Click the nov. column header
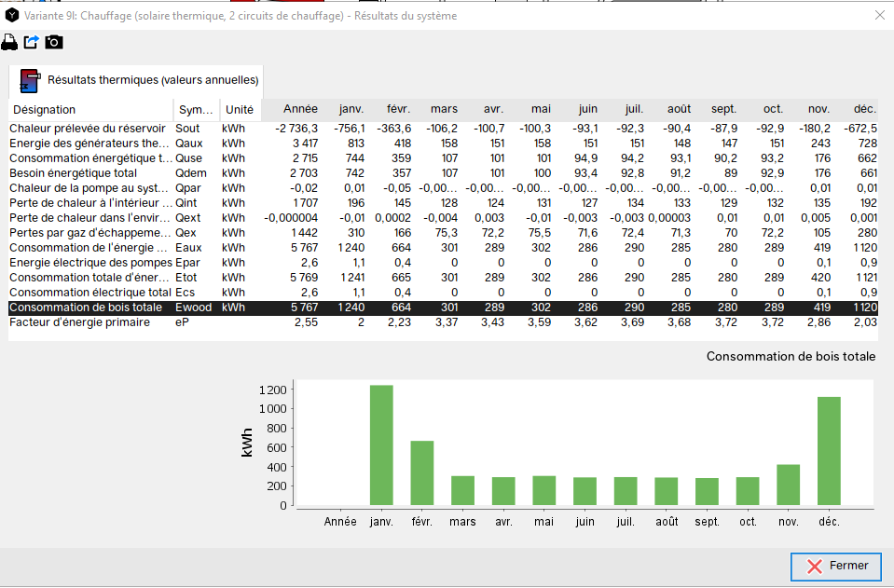Viewport: 894px width, 588px height. coord(811,109)
